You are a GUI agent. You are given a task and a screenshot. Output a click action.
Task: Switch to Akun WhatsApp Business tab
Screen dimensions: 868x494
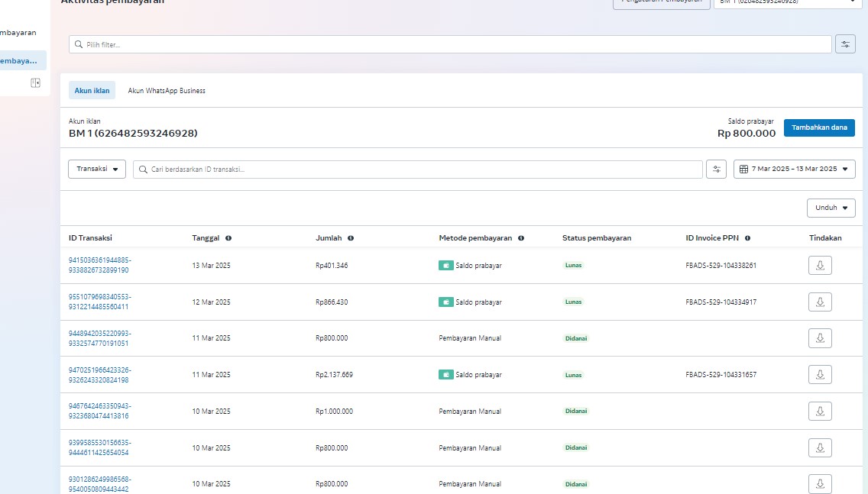(x=167, y=91)
